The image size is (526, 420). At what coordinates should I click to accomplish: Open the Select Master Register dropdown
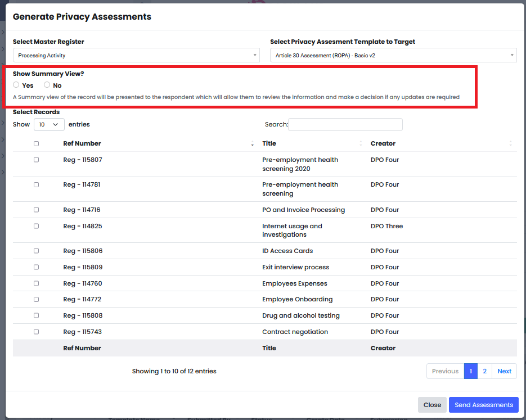click(x=136, y=56)
